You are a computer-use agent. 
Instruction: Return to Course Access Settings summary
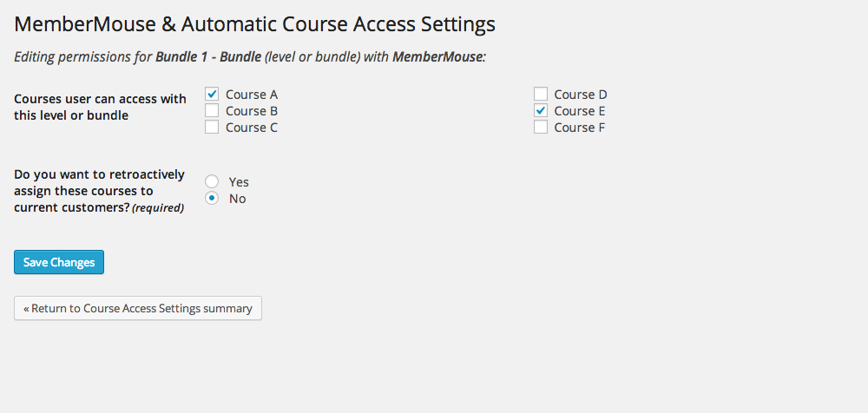point(138,308)
